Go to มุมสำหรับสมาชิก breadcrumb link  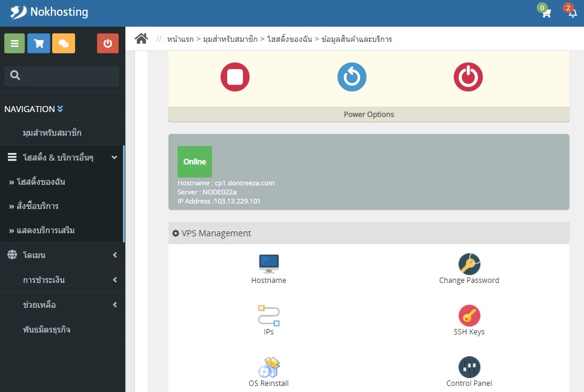[230, 39]
